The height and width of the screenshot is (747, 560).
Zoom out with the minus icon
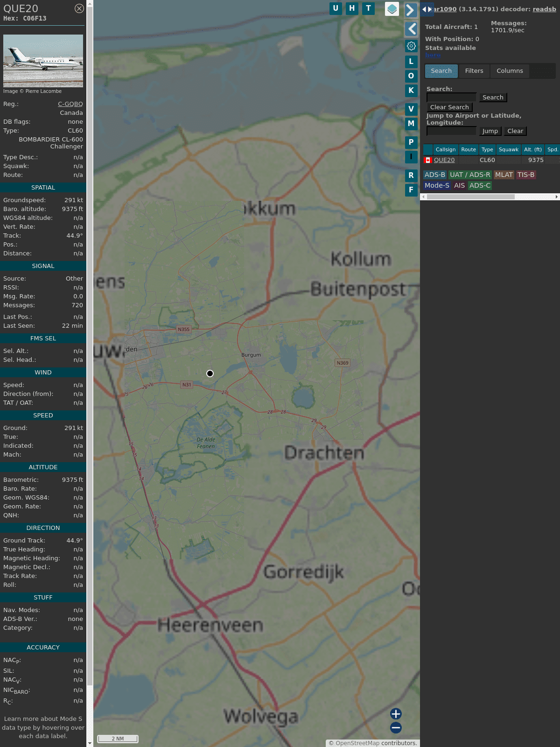pyautogui.click(x=396, y=728)
